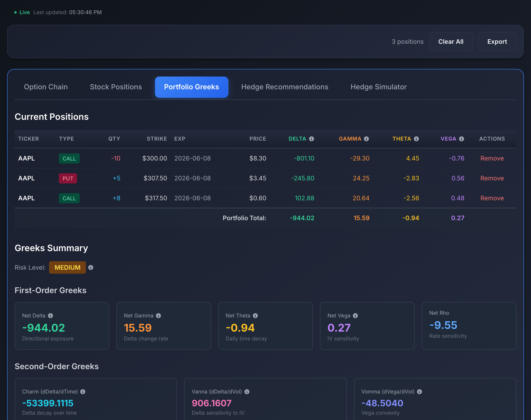Click the STRIKE column header
Viewport: 531px width, 420px height.
pyautogui.click(x=157, y=139)
